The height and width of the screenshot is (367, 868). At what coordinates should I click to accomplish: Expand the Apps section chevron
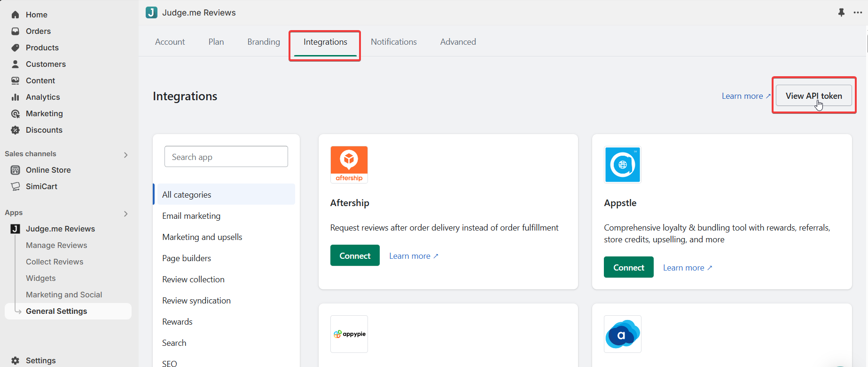click(125, 214)
